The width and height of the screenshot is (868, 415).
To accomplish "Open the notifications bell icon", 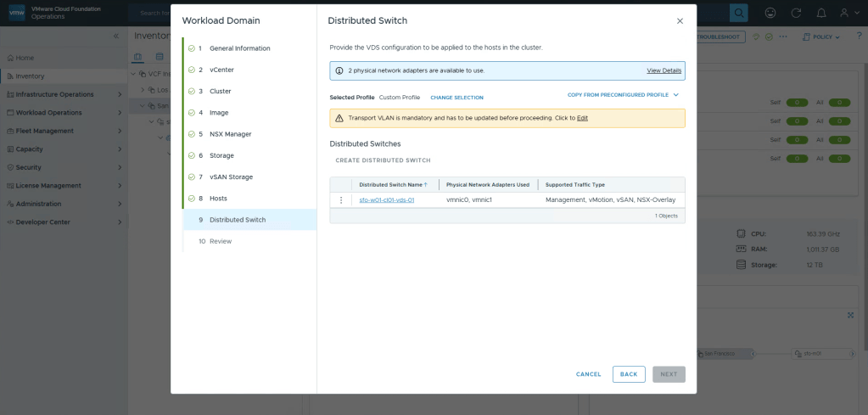I will pos(820,13).
